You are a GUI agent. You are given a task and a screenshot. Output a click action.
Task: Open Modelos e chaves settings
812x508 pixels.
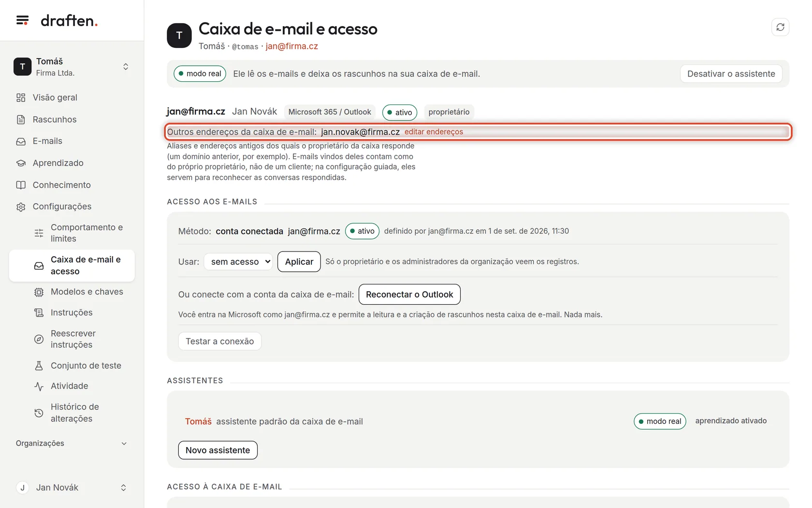(87, 292)
